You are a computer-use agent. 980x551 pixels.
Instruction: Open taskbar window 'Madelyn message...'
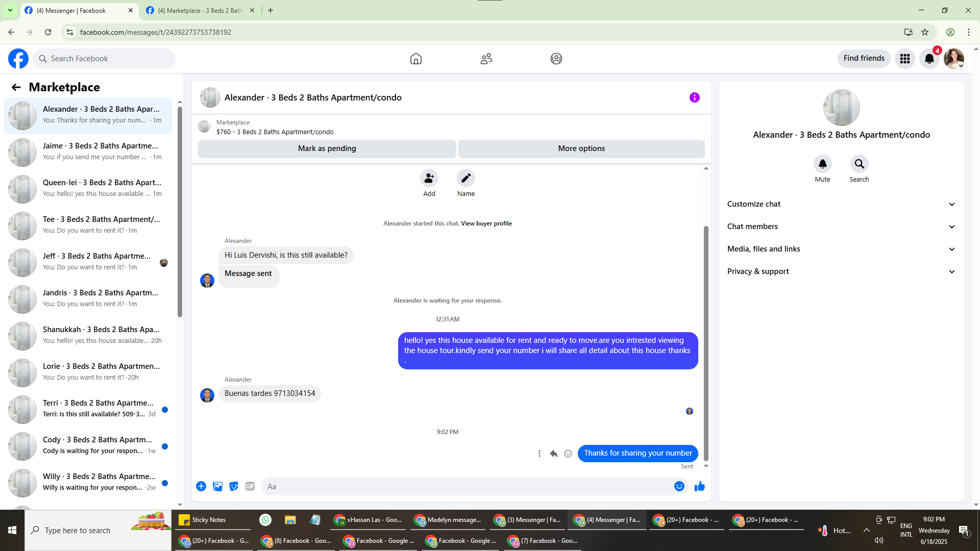pyautogui.click(x=448, y=520)
